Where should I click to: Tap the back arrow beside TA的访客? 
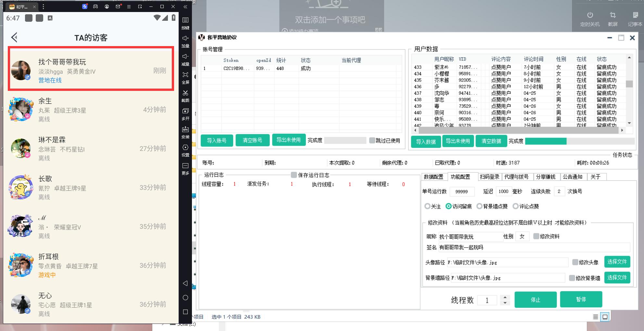pos(14,38)
